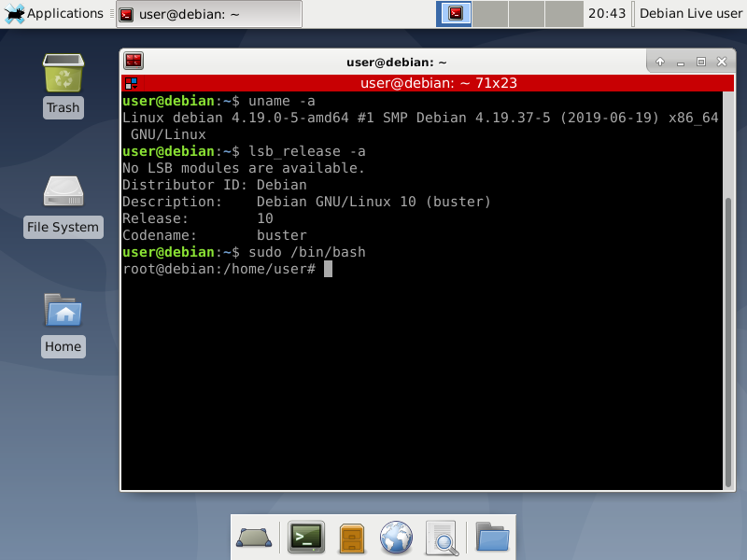The image size is (747, 560).
Task: Switch to the second workspace
Action: 490,14
